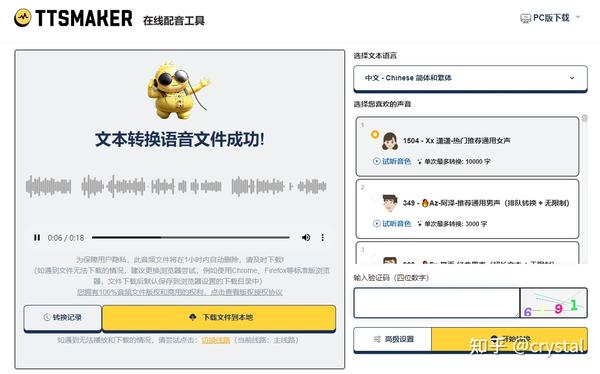Play the voice preview for voice 1504
The image size is (600, 374).
392,161
